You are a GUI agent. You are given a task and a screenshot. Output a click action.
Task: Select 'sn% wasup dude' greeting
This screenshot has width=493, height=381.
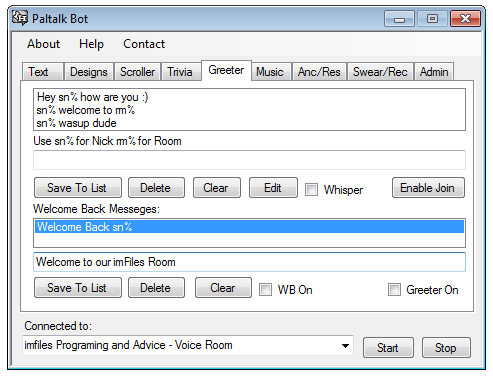[x=249, y=123]
